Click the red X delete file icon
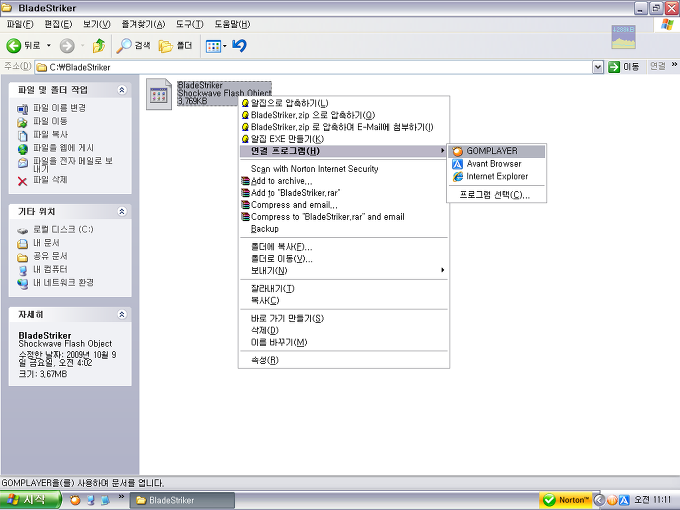 tap(23, 181)
